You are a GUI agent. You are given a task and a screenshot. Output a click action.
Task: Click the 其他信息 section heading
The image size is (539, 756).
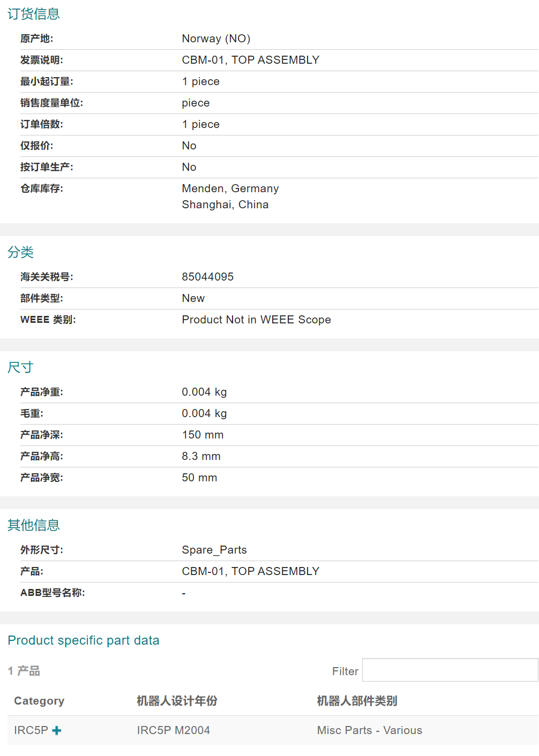point(34,525)
